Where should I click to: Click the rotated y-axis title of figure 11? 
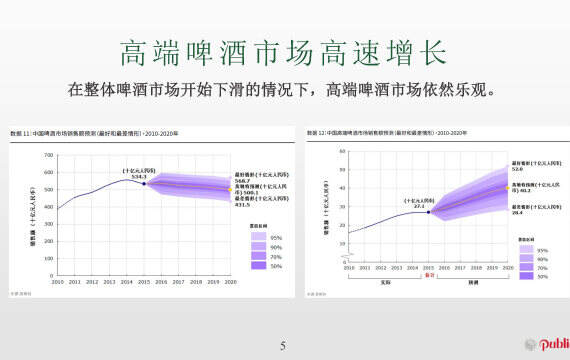[x=33, y=217]
